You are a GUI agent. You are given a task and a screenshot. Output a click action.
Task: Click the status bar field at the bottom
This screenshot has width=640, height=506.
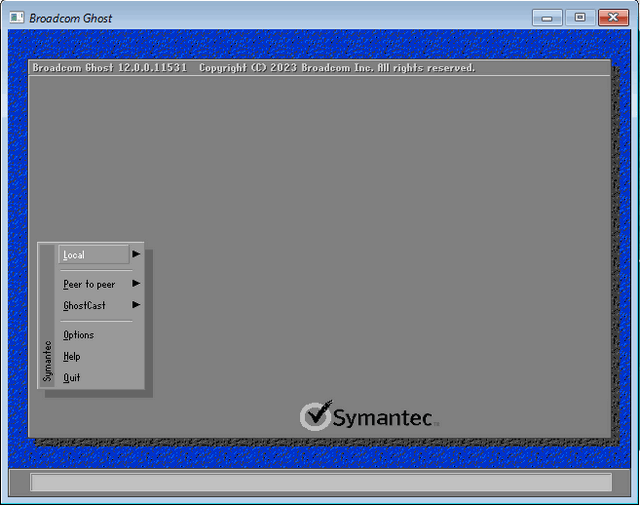321,482
